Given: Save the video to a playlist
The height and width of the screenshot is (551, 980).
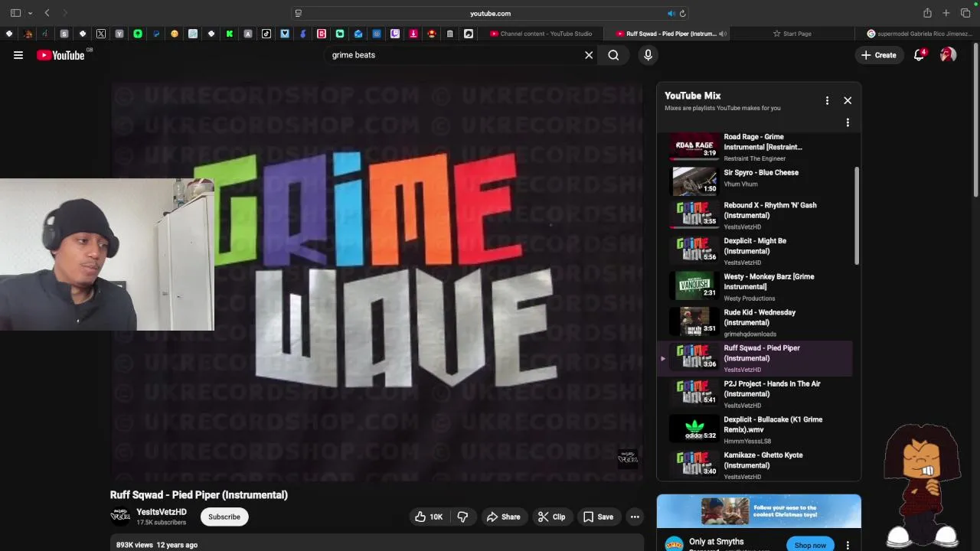Looking at the screenshot, I should coord(598,517).
